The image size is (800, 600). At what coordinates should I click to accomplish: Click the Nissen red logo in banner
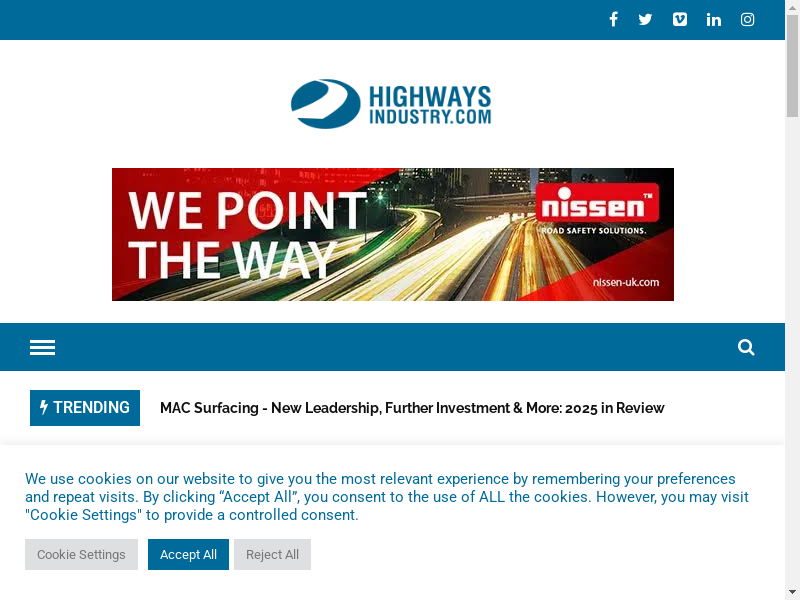pyautogui.click(x=597, y=204)
